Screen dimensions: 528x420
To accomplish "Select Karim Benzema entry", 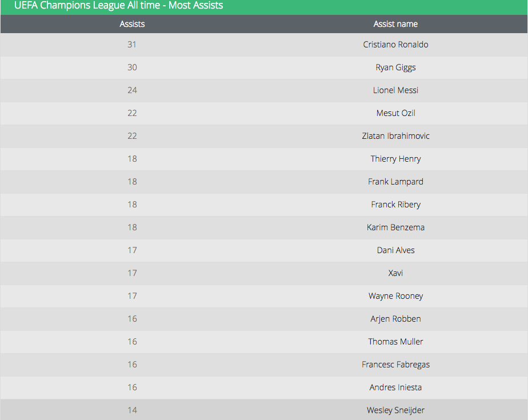I will [395, 227].
